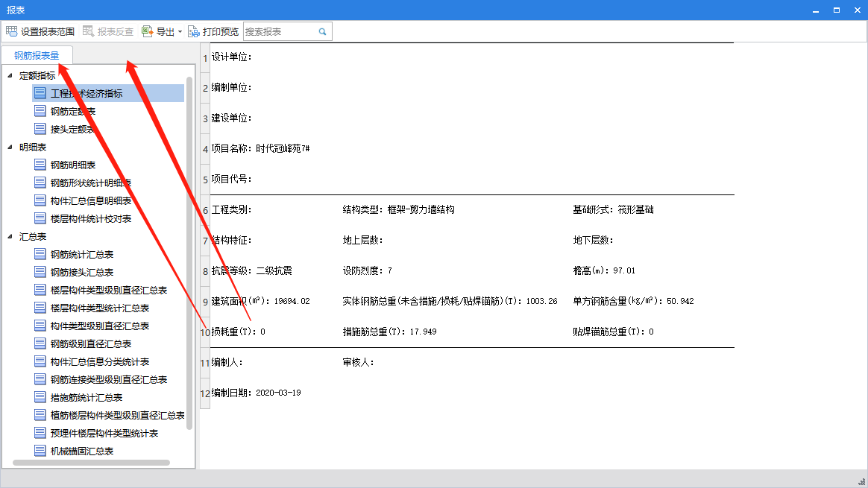Click 单方钢筋含量 50.942 value

680,301
